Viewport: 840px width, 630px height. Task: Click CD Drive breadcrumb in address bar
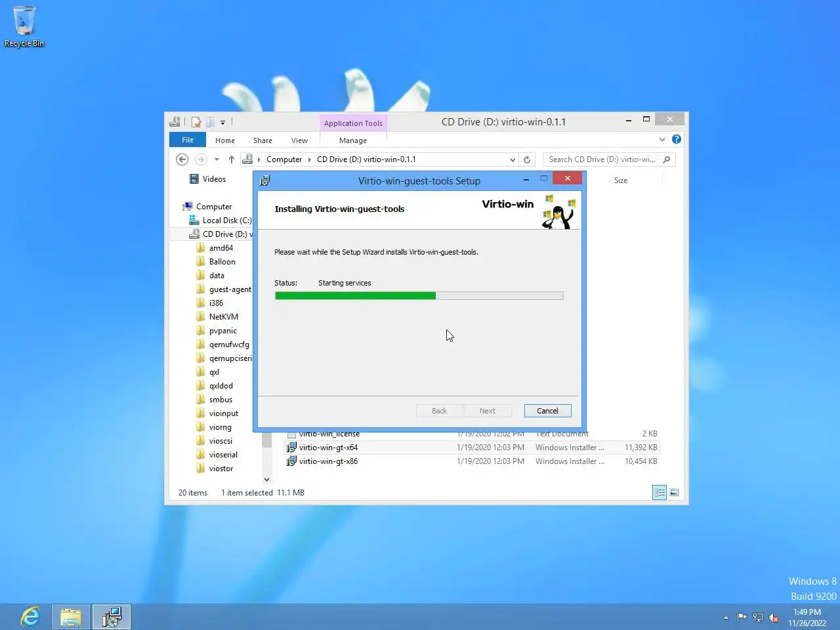tap(366, 159)
